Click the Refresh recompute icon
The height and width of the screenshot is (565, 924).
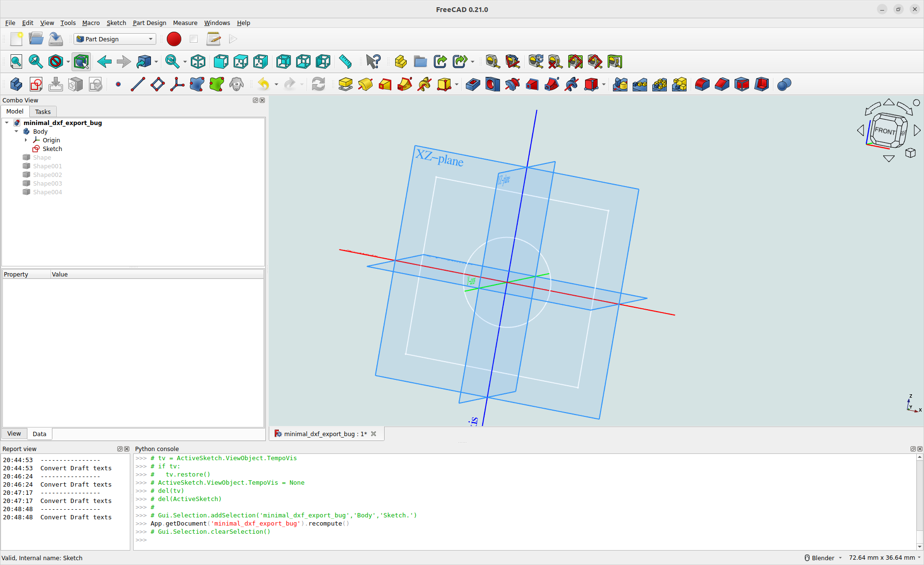(319, 84)
